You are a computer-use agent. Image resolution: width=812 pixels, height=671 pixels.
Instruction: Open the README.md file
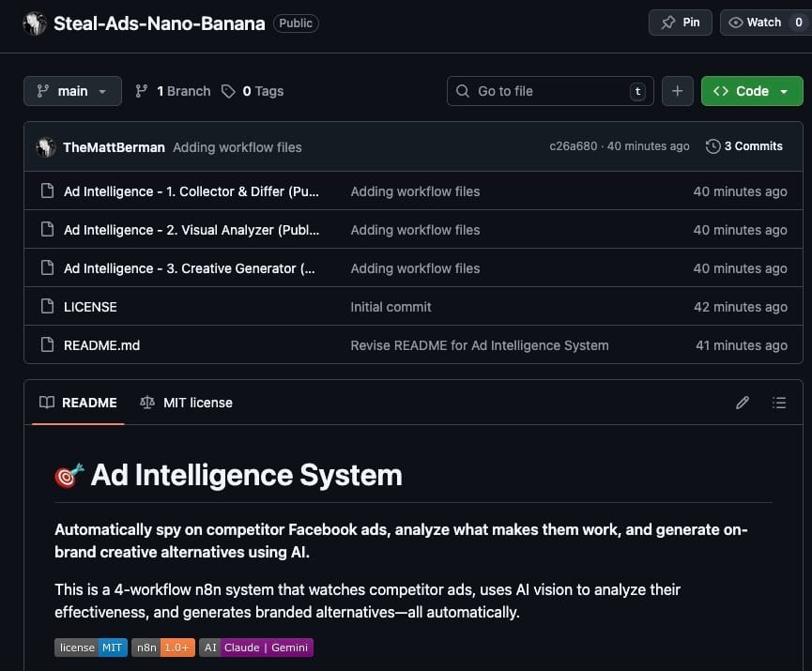click(x=101, y=345)
